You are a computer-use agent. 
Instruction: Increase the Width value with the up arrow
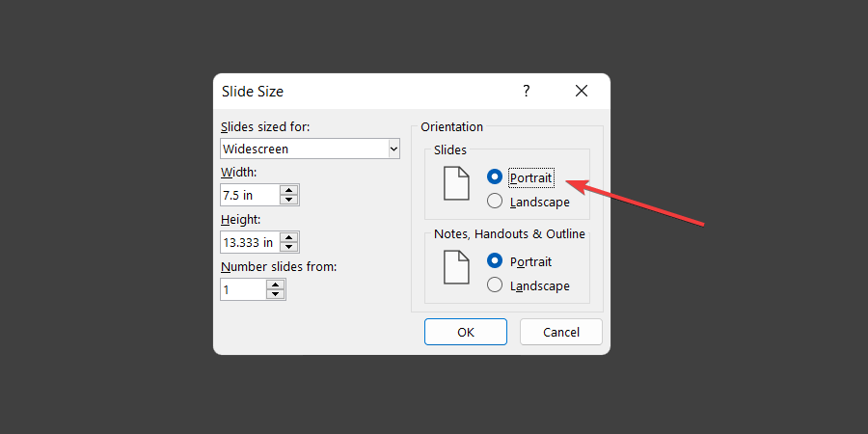(x=288, y=190)
